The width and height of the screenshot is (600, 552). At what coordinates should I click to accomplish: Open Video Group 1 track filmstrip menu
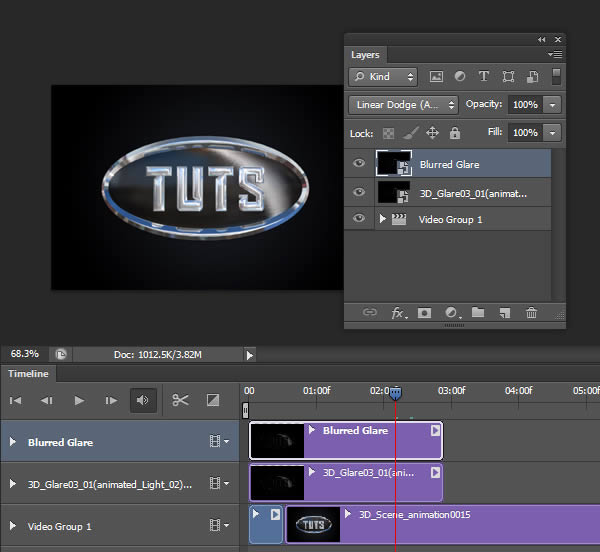pos(219,525)
